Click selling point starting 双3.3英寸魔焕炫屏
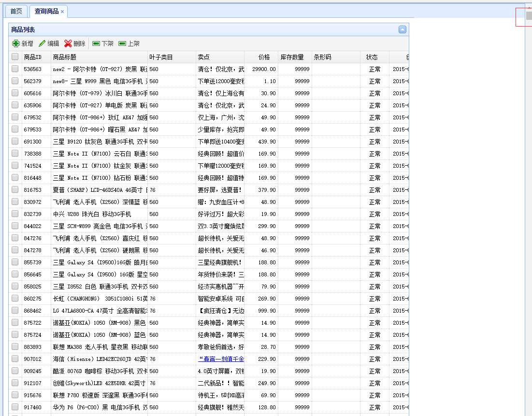The image size is (532, 416). [x=221, y=226]
